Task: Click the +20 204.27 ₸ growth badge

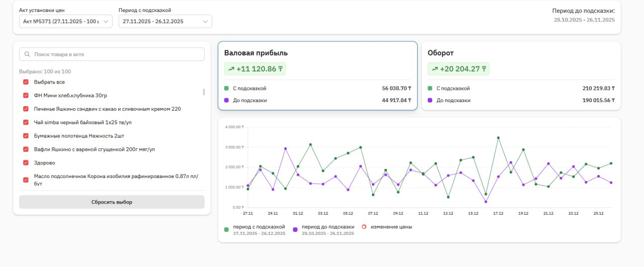Action: tap(458, 69)
